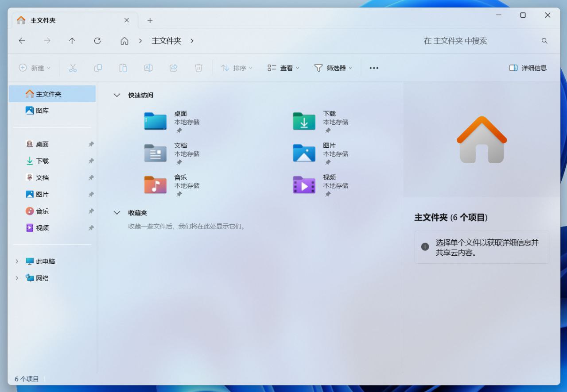Open the 查看 menu
567x392 pixels.
(283, 68)
